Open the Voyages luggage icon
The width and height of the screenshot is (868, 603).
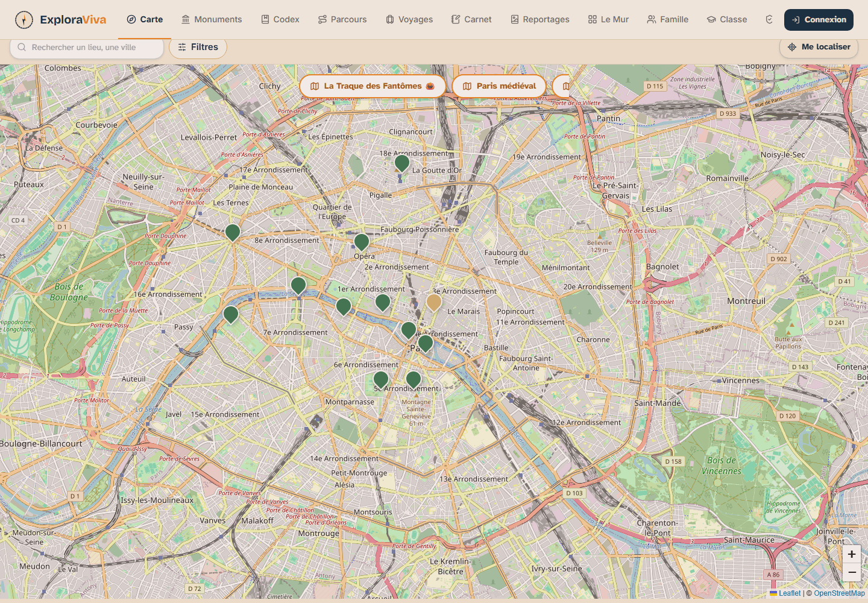[x=390, y=19]
